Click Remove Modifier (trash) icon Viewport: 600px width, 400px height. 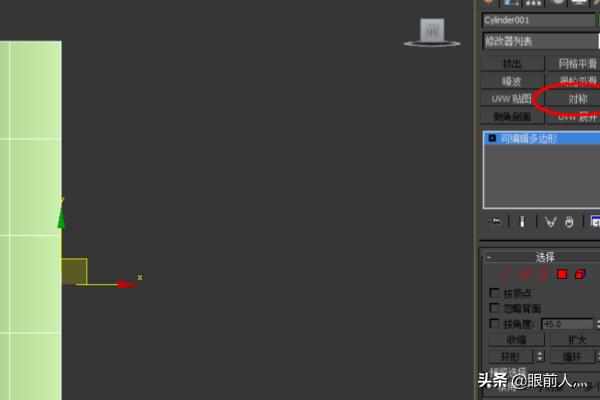569,222
